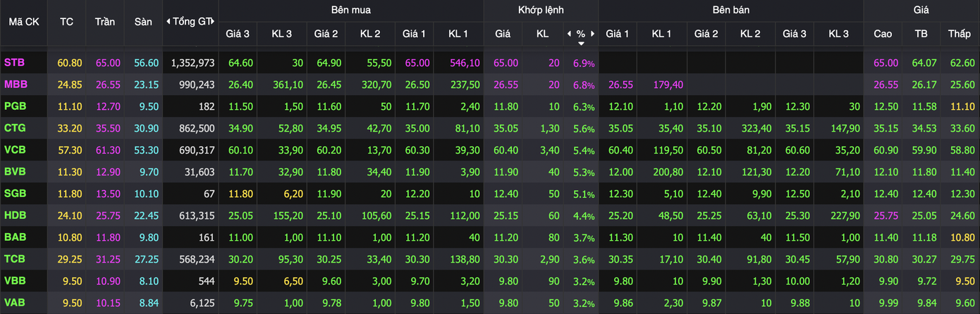Open the VAB stock symbol
Viewport: 980px width, 314px height.
point(15,303)
